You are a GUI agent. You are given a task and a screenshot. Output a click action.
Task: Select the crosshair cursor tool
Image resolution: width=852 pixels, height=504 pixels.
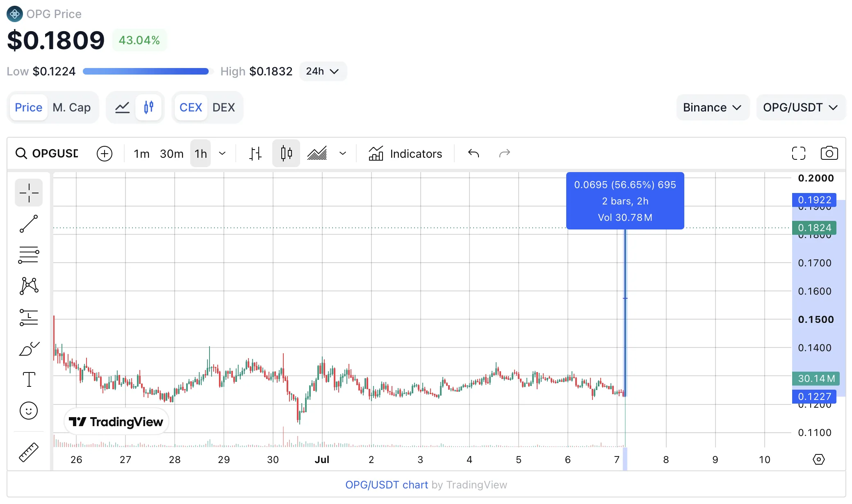[x=29, y=193]
